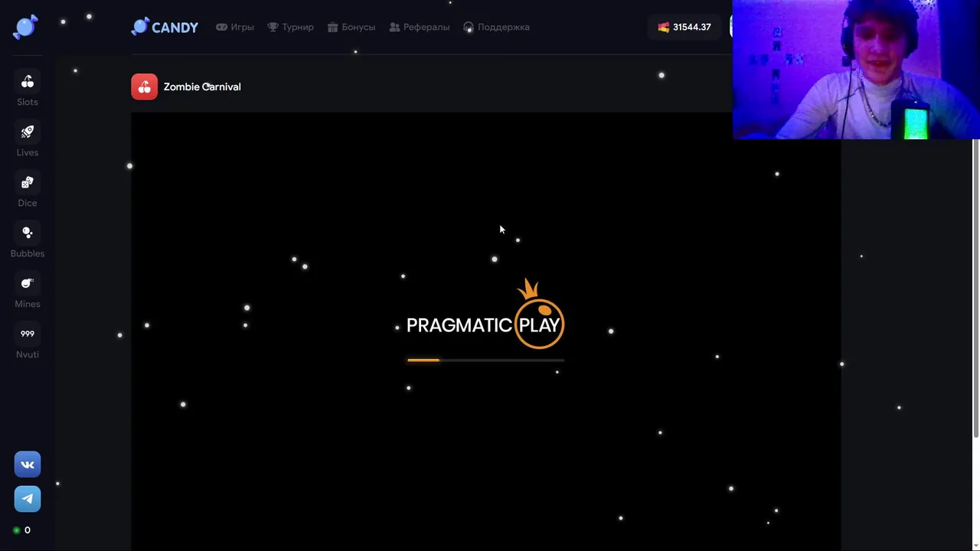Open the Nvuti 999 game

(28, 341)
